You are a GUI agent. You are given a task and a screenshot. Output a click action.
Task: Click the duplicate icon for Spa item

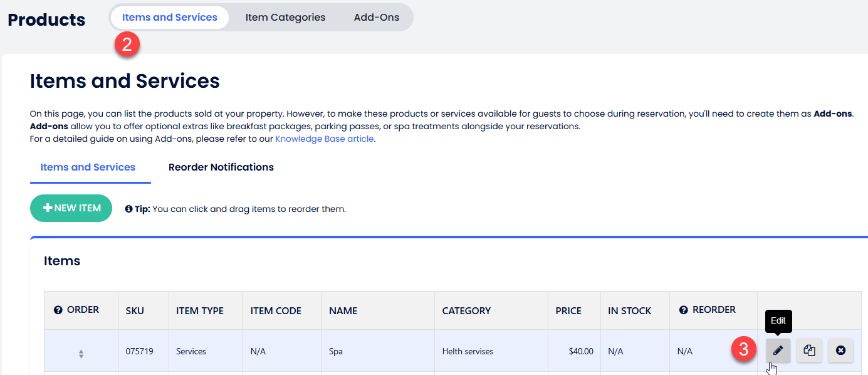pyautogui.click(x=809, y=351)
